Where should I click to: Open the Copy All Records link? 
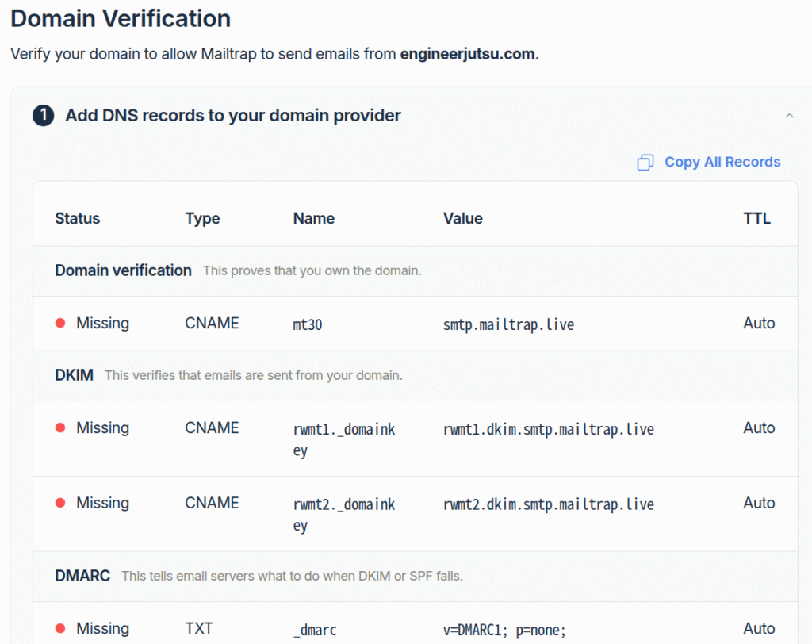pos(722,162)
